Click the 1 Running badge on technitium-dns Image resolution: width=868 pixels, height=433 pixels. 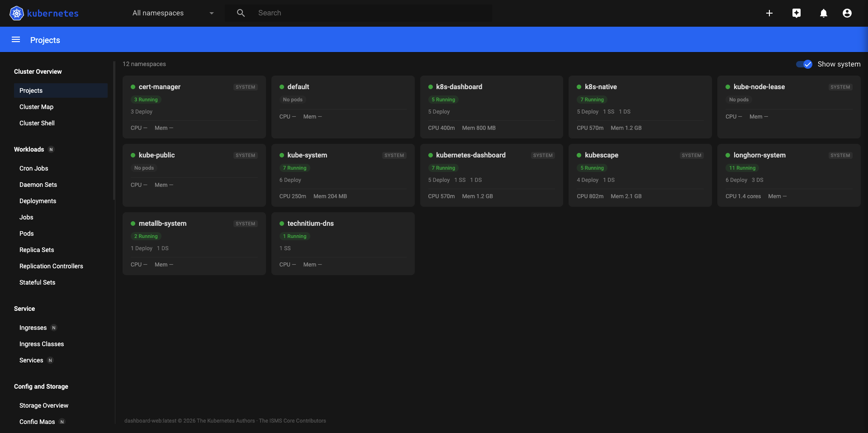294,236
